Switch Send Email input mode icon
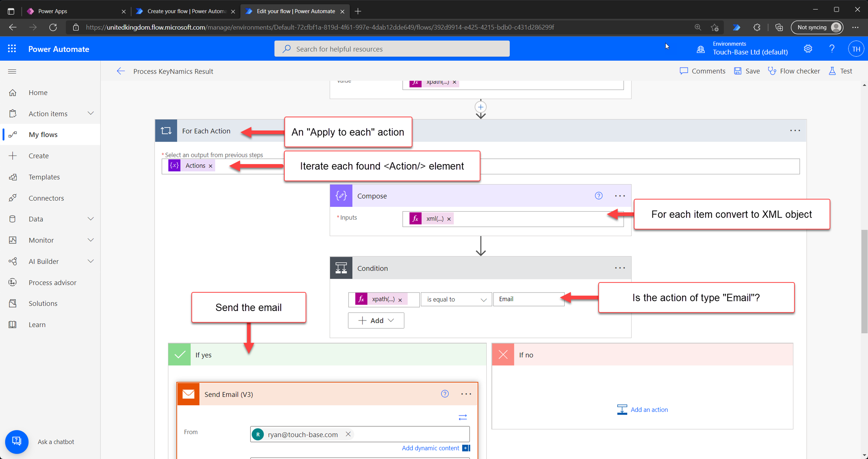868x459 pixels. 463,417
